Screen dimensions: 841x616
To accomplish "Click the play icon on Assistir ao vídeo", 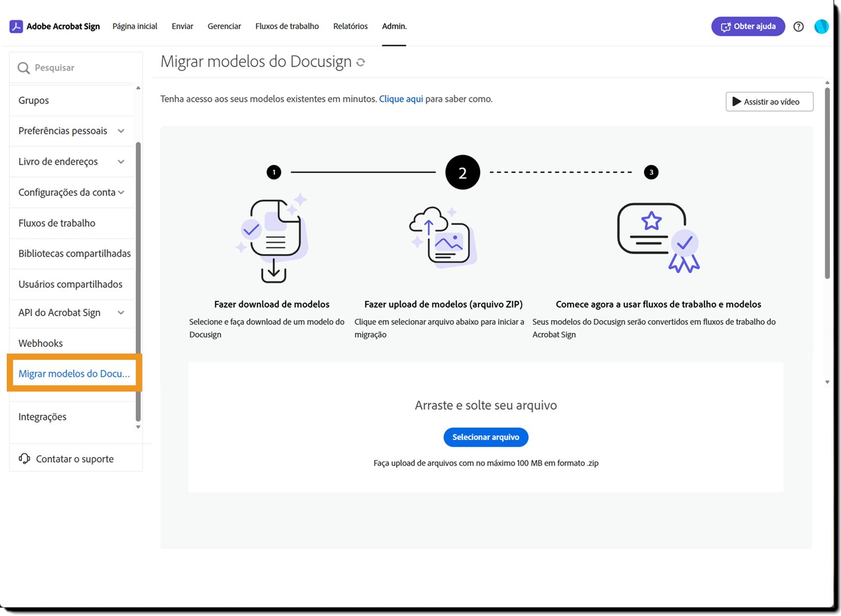I will (x=737, y=102).
